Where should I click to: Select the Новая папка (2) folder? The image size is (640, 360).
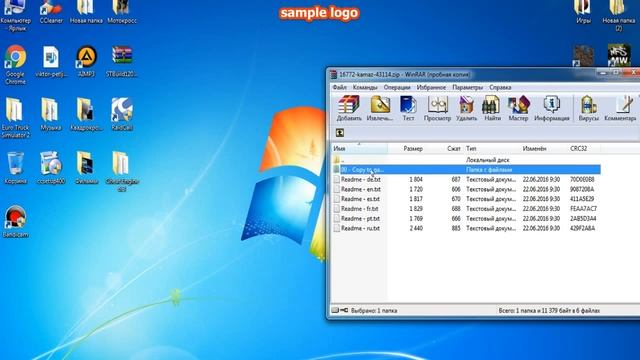pos(619,16)
